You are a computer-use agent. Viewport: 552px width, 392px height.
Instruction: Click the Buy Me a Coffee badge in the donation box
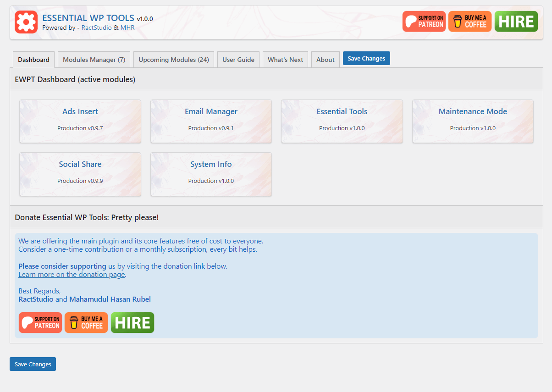tap(86, 323)
